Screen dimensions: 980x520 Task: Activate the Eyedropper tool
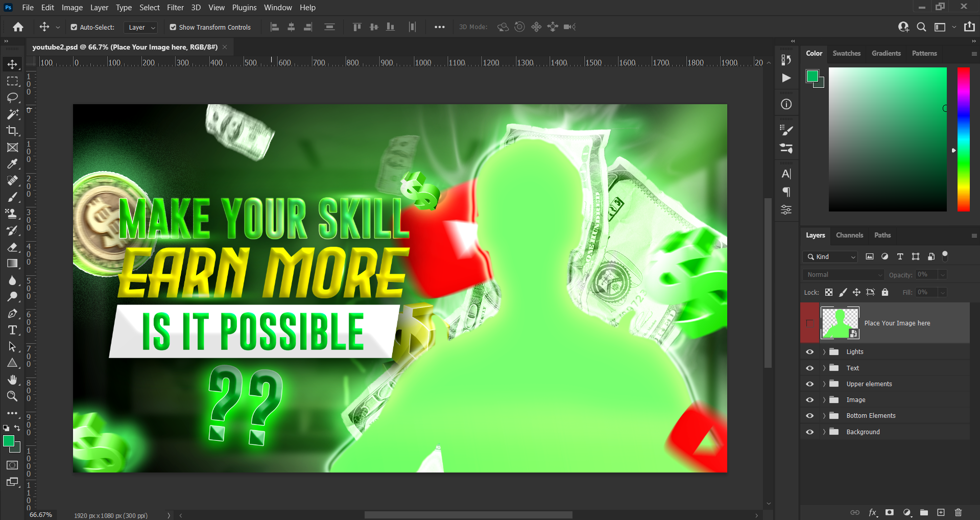(12, 164)
